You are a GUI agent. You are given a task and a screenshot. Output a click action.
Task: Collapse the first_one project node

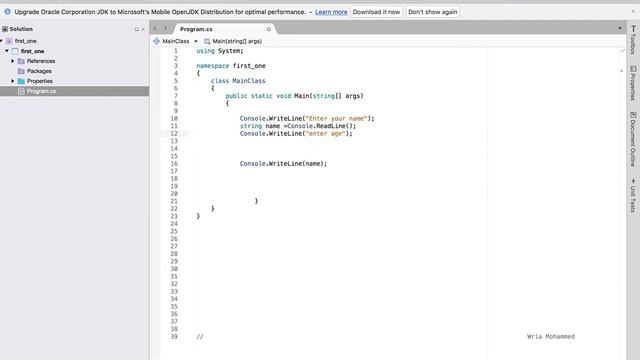click(x=7, y=51)
